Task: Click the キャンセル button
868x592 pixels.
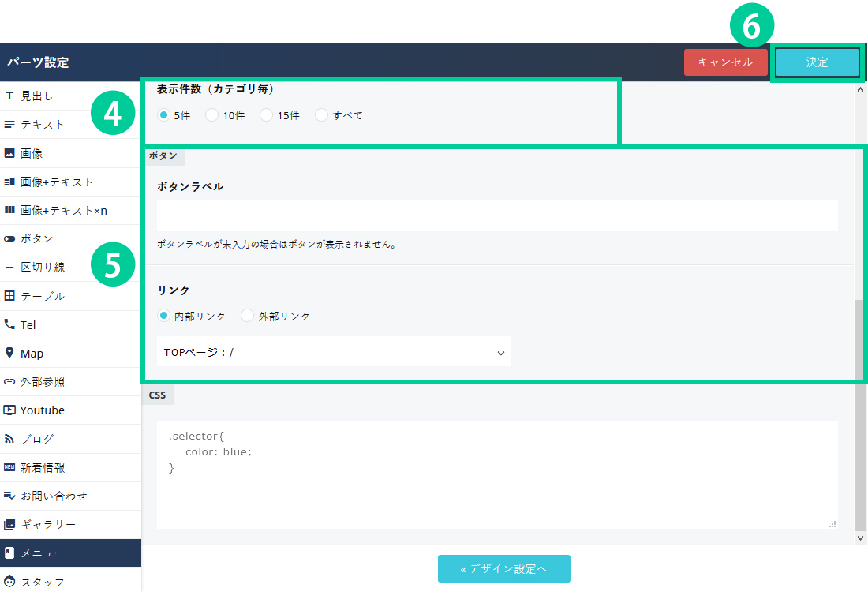Action: [725, 62]
